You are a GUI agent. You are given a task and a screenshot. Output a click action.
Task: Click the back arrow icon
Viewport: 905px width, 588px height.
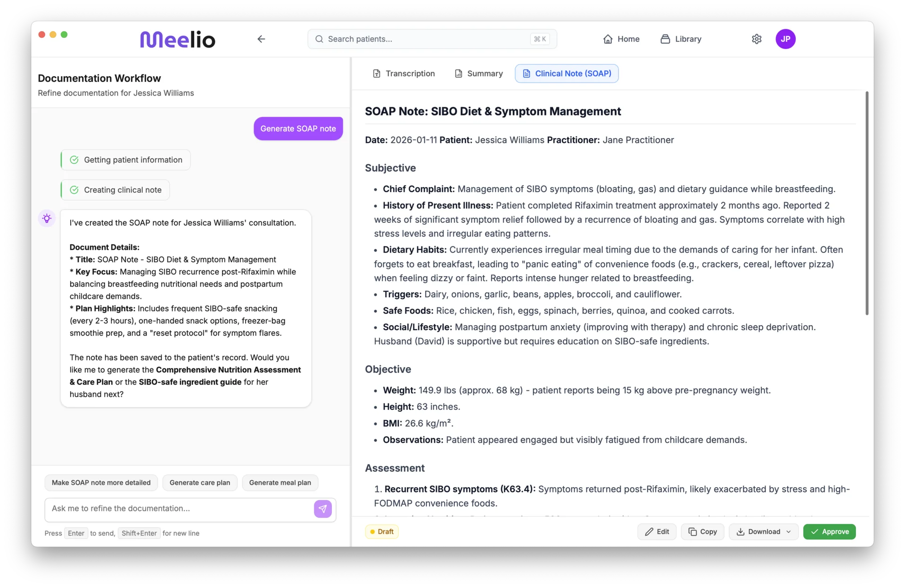[261, 39]
